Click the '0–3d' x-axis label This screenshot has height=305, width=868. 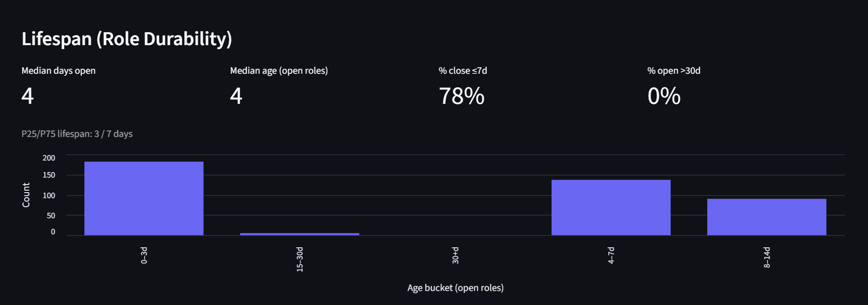pos(144,255)
